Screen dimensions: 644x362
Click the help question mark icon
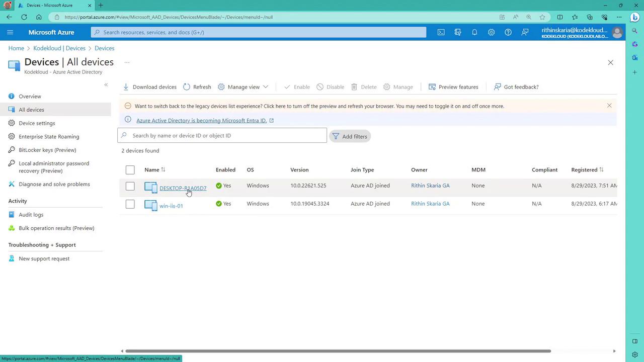coord(508,32)
